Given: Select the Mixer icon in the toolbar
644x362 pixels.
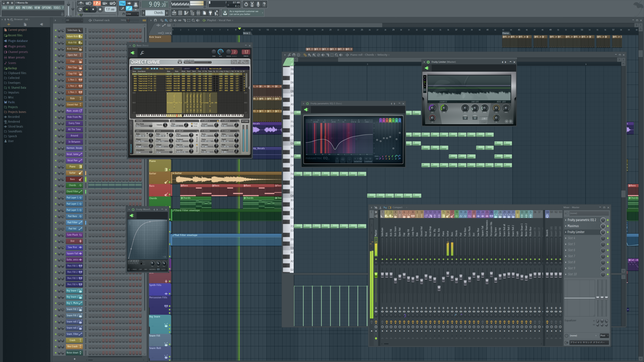Looking at the screenshot, I should pyautogui.click(x=198, y=13).
